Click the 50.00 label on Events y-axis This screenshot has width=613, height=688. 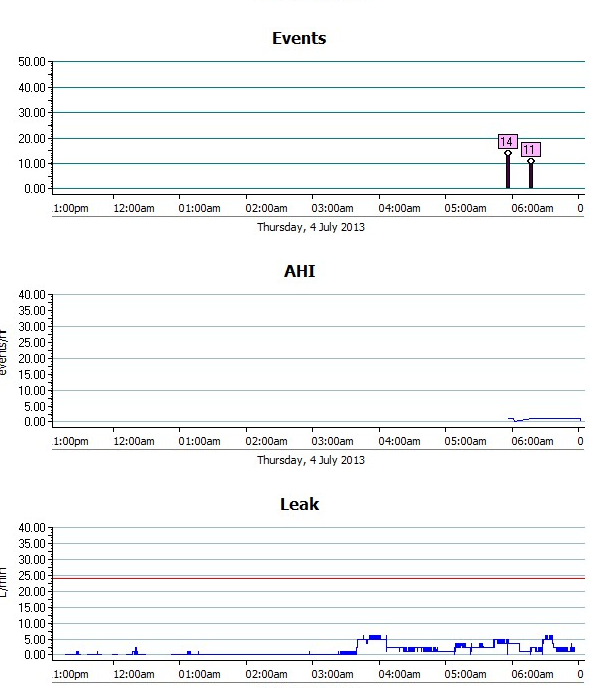[32, 62]
